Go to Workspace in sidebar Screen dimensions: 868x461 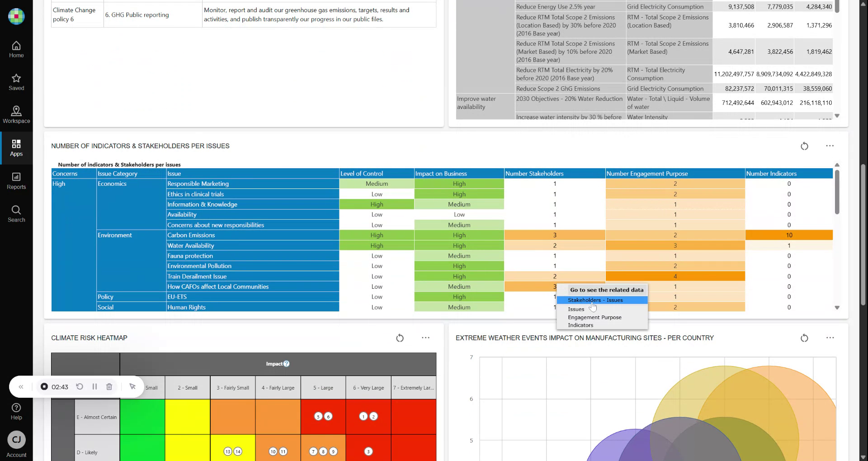tap(16, 115)
